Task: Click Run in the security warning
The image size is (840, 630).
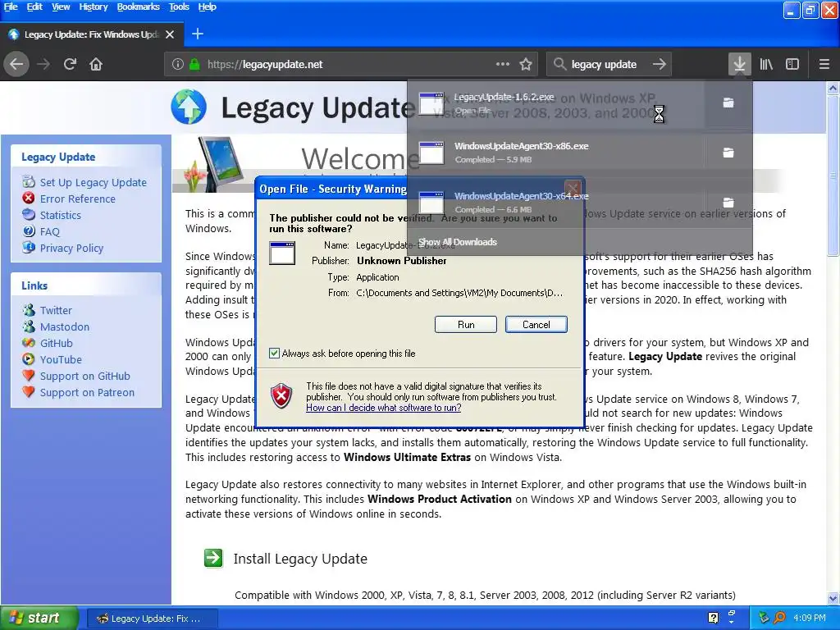Action: (466, 324)
